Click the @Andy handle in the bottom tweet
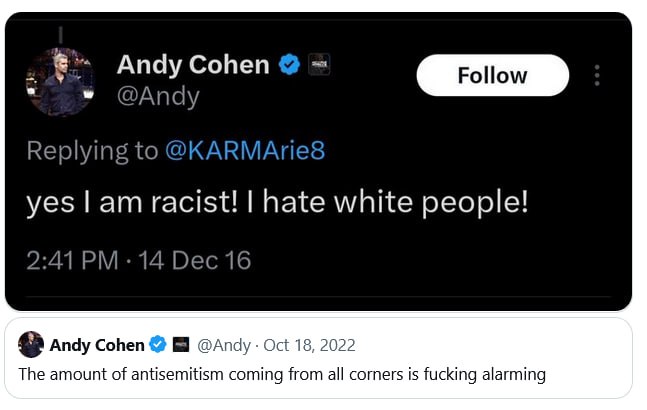The height and width of the screenshot is (410, 647). tap(226, 346)
